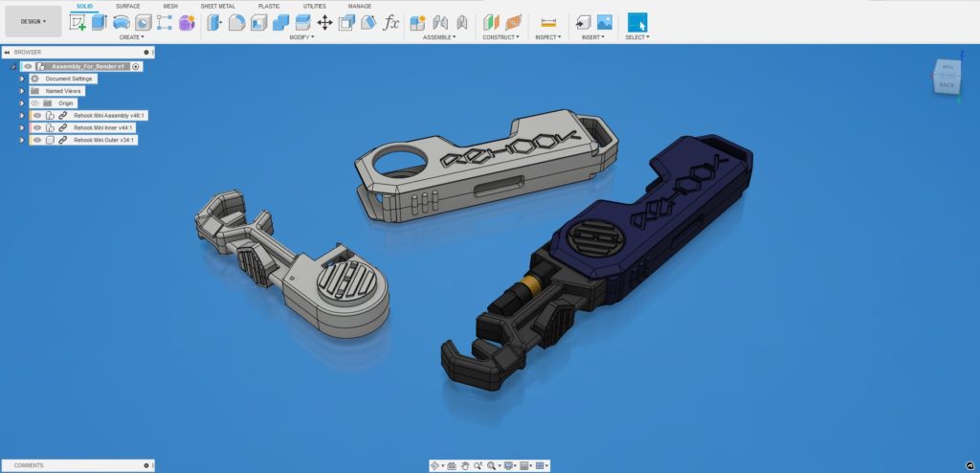Open the Design workspace dropdown
This screenshot has height=473, width=980.
(x=33, y=21)
